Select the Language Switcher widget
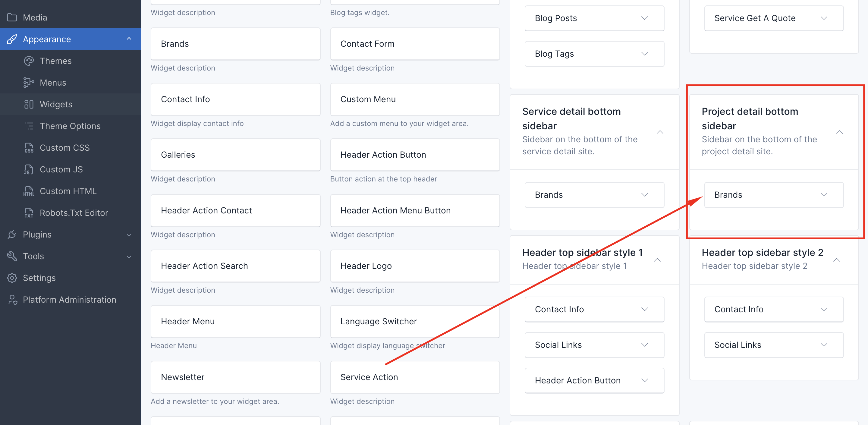 (415, 322)
